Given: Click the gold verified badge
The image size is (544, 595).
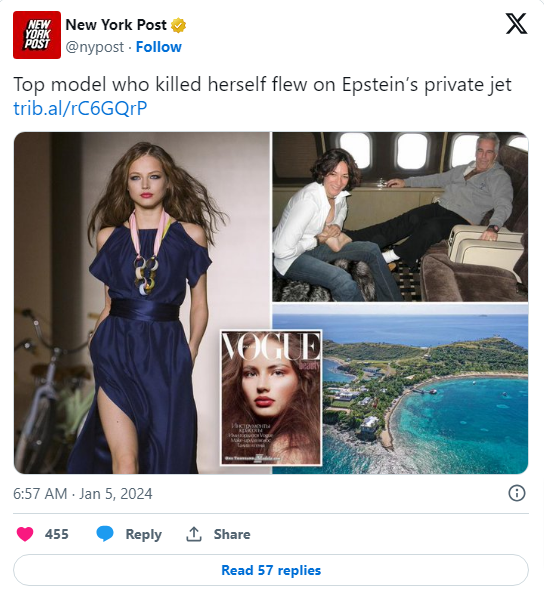Looking at the screenshot, I should pyautogui.click(x=178, y=25).
